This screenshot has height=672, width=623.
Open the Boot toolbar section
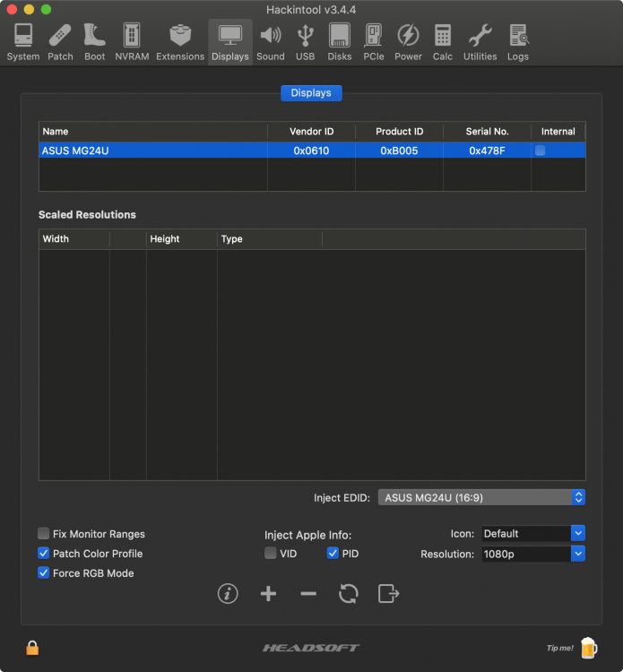[94, 42]
